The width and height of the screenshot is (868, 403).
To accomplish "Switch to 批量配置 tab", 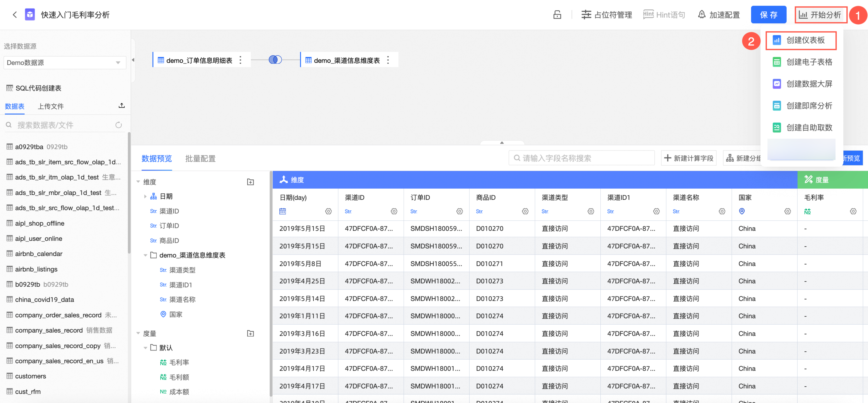I will pyautogui.click(x=200, y=159).
